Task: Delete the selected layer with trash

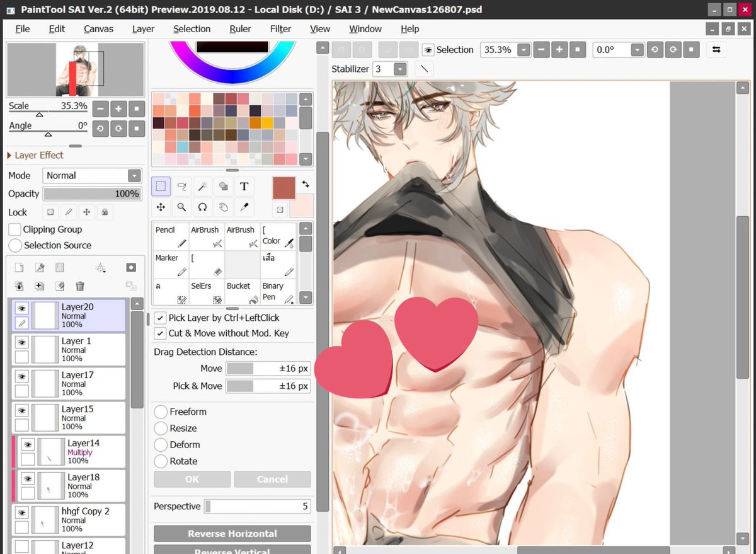Action: [x=80, y=286]
